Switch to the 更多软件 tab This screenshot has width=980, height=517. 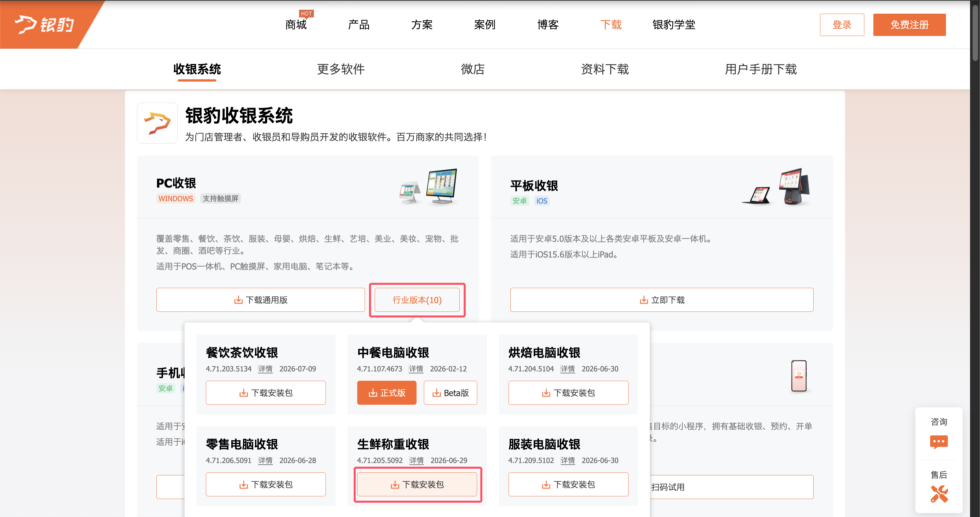tap(340, 69)
